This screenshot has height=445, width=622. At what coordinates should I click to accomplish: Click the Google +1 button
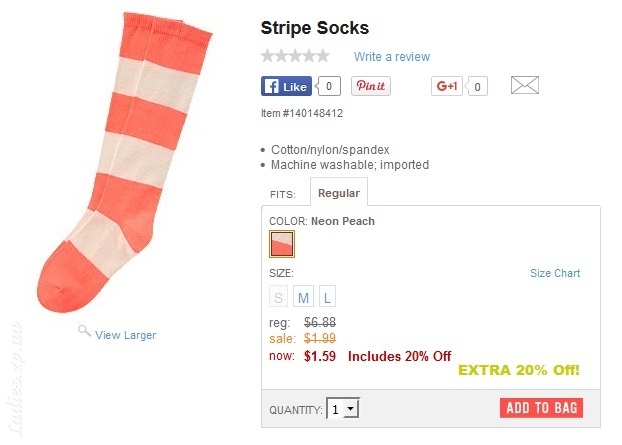(447, 86)
